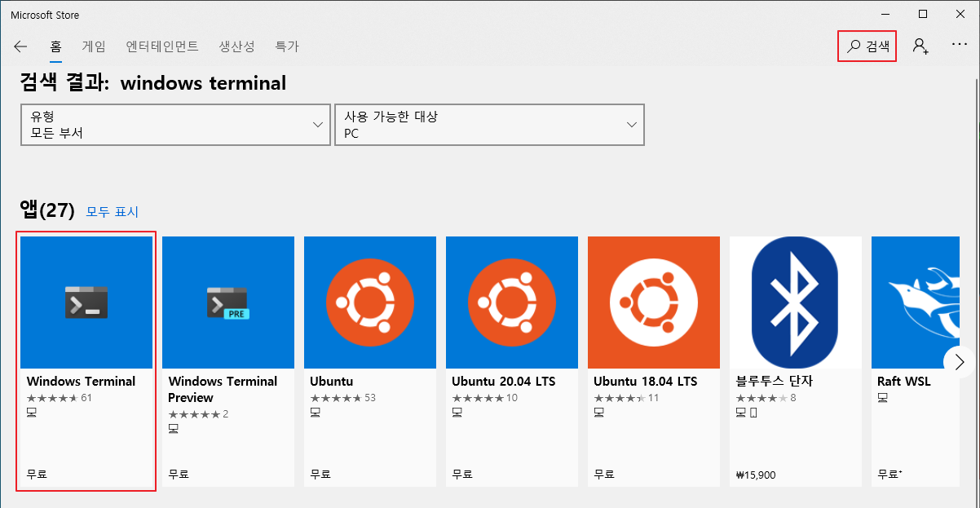Viewport: 980px width, 508px height.
Task: Click the mobile device icon under 블루투스 단자
Action: pos(753,413)
